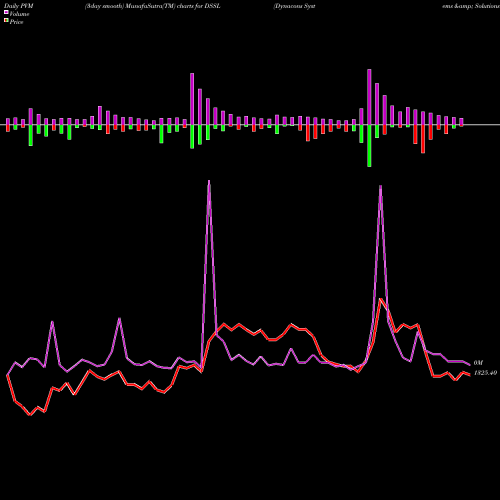Click the Volume legend color swatch
The height and width of the screenshot is (500, 500).
6,13
